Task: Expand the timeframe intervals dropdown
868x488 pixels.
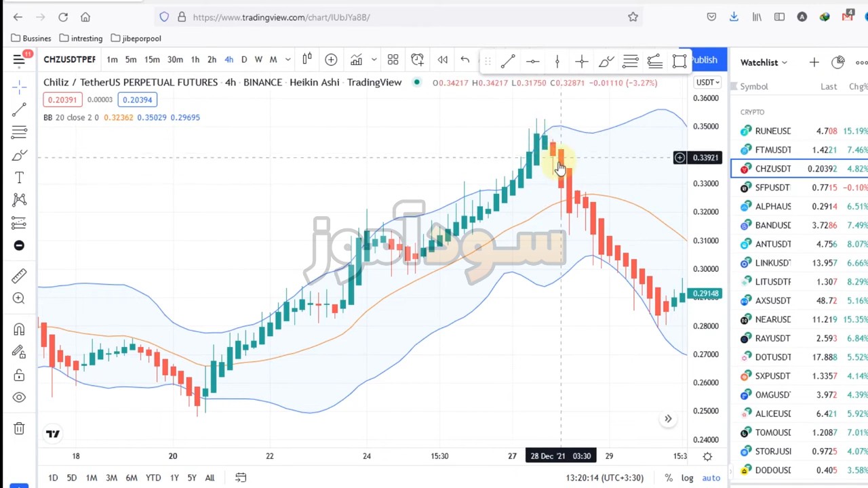Action: (288, 60)
